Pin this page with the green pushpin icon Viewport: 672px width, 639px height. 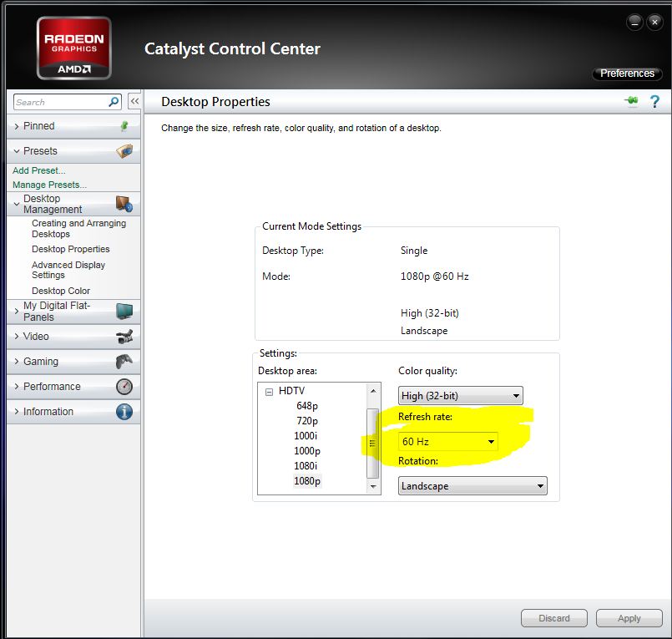[631, 101]
